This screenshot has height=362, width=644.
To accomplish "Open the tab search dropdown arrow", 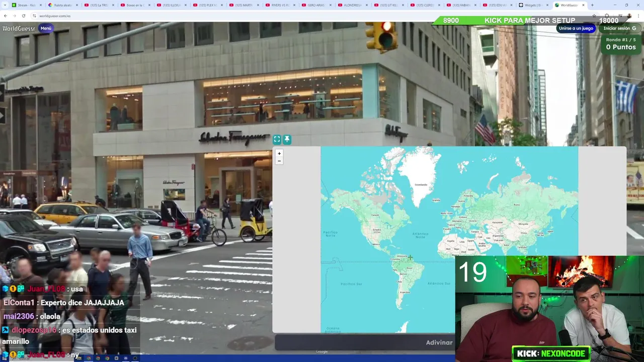I will [x=4, y=5].
